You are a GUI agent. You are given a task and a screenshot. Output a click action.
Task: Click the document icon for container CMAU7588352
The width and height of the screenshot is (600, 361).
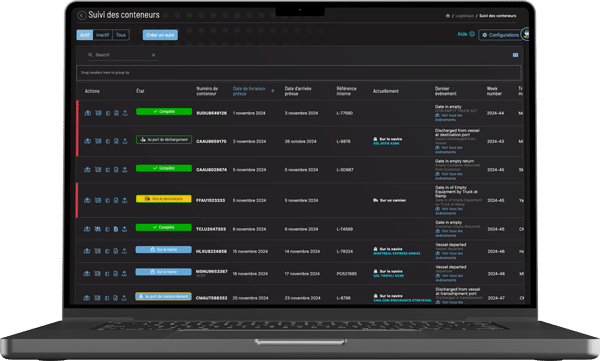tap(116, 298)
